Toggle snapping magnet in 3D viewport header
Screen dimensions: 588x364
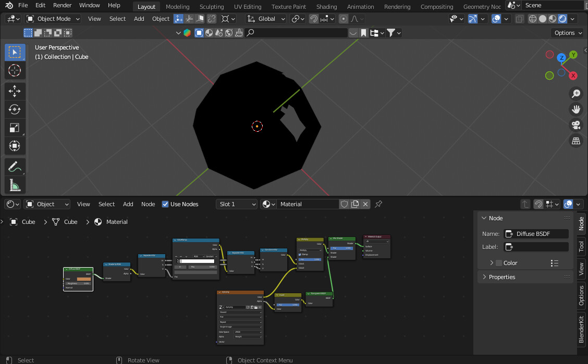point(313,19)
